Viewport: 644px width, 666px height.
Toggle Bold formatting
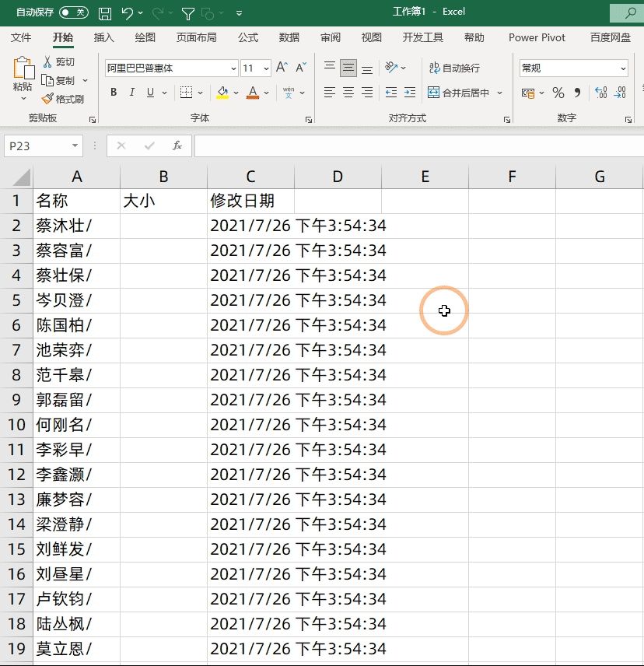[114, 92]
